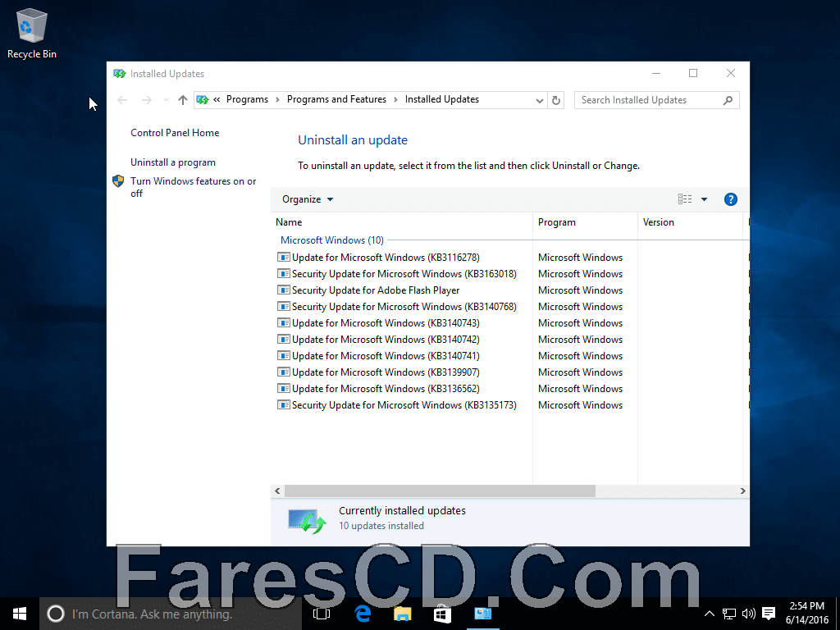This screenshot has width=840, height=630.
Task: Click the Programs and Features breadcrumb
Action: 336,99
